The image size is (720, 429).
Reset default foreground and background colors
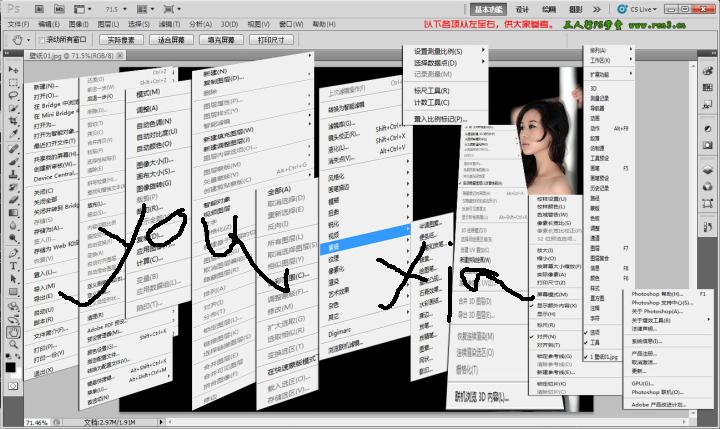pos(8,356)
